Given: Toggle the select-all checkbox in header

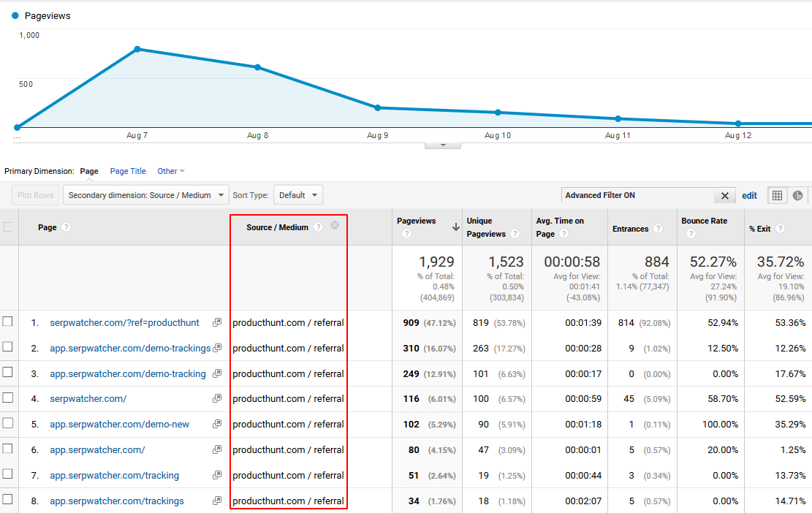Looking at the screenshot, I should (x=8, y=227).
